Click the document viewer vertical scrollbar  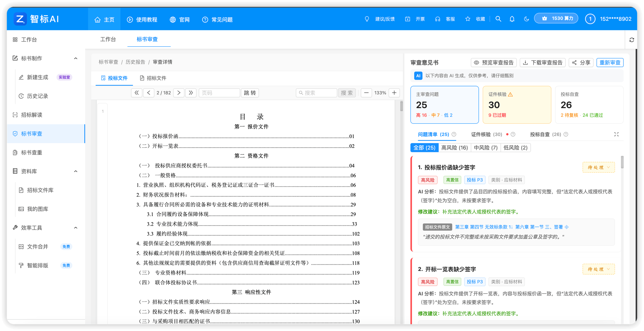tap(401, 106)
